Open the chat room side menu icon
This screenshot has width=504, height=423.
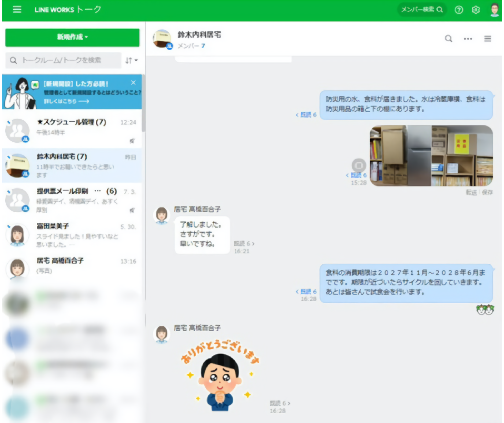488,39
